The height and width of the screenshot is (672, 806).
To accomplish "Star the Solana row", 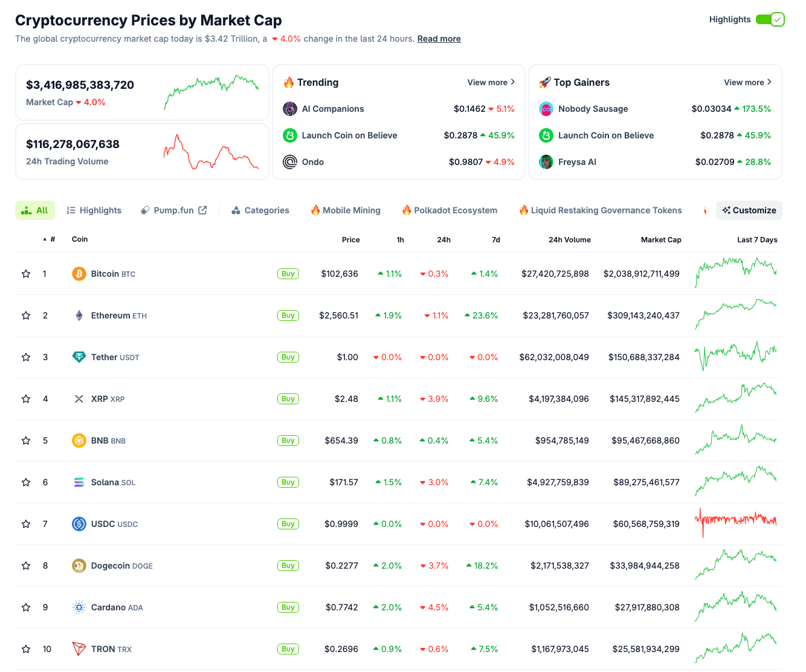I will point(26,482).
